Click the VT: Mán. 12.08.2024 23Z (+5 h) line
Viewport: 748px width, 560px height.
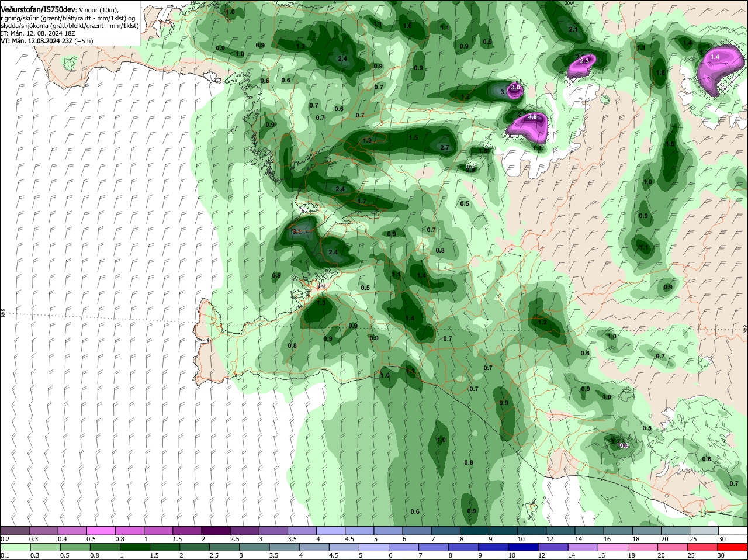tap(47, 41)
